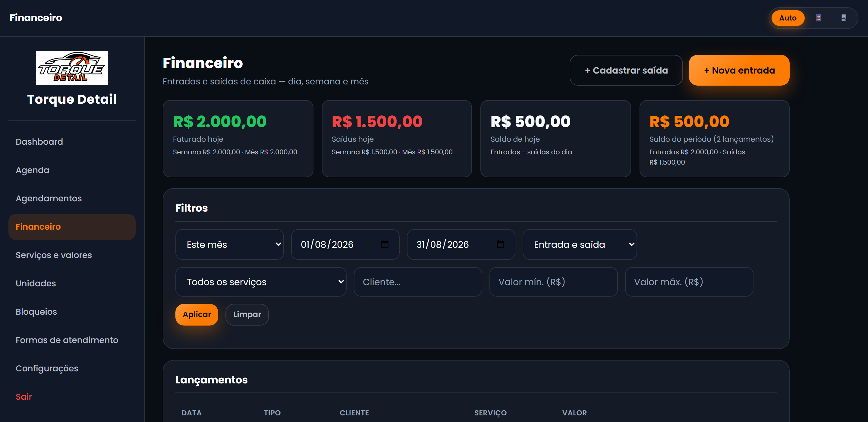The width and height of the screenshot is (868, 422).
Task: Click the 'Filtros' section heading
Action: [x=191, y=208]
